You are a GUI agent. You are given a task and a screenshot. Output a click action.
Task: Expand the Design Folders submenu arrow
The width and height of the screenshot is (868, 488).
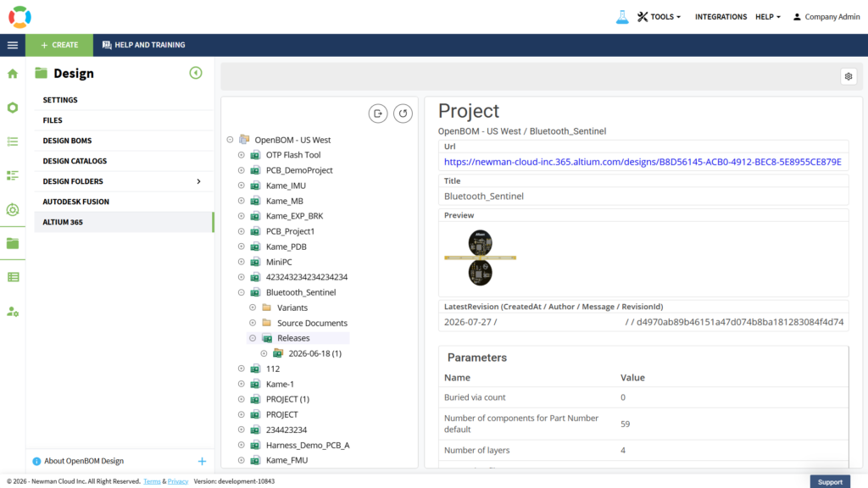(198, 181)
